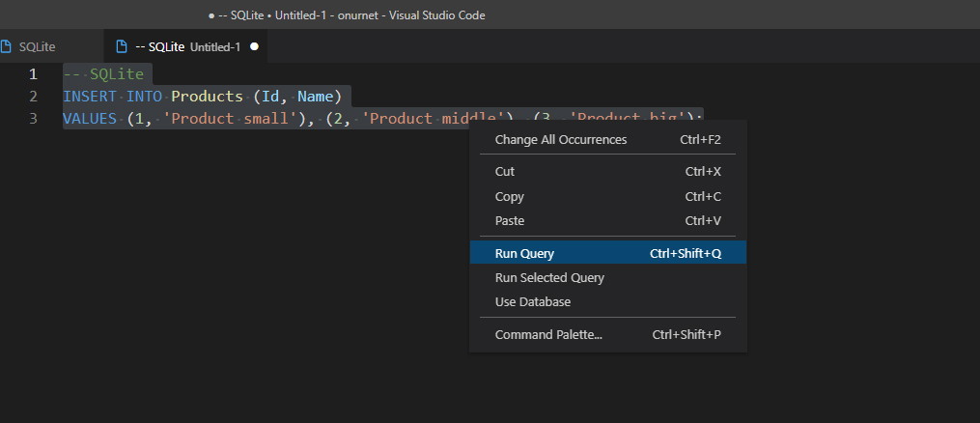Screen dimensions: 980x423
Task: Click the file icon on Untitled-1 tab
Action: (x=122, y=47)
